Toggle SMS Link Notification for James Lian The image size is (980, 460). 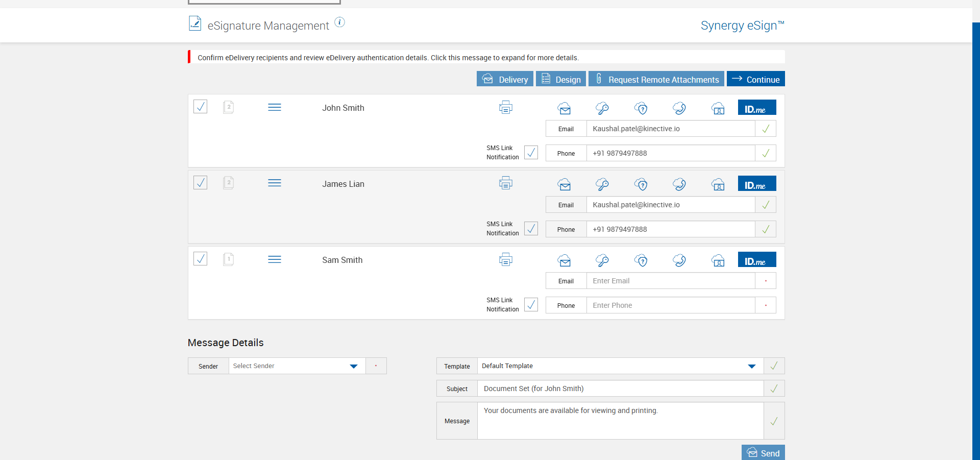[x=531, y=229]
